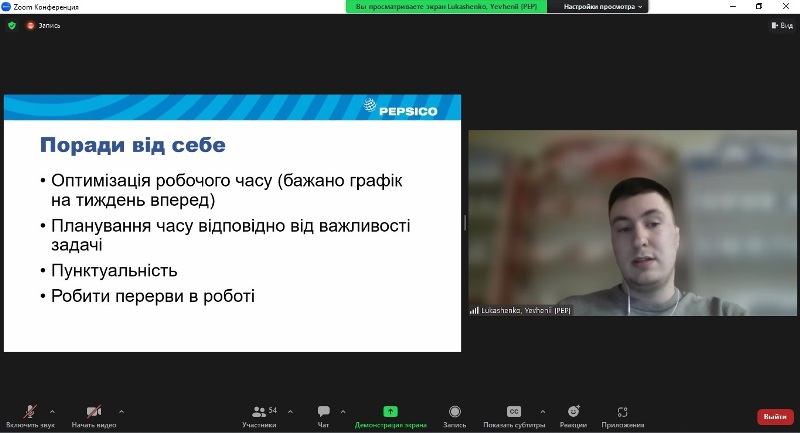The height and width of the screenshot is (433, 800).
Task: Switch layout with the View button
Action: 782,25
